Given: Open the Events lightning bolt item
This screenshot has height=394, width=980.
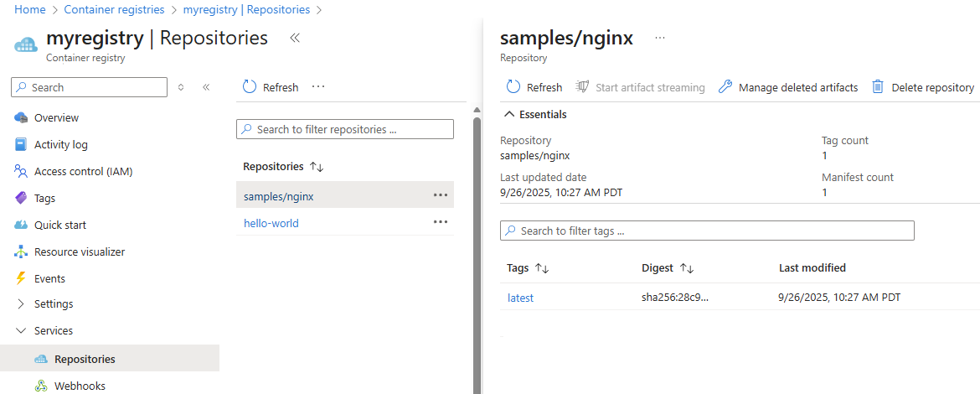Looking at the screenshot, I should (49, 278).
